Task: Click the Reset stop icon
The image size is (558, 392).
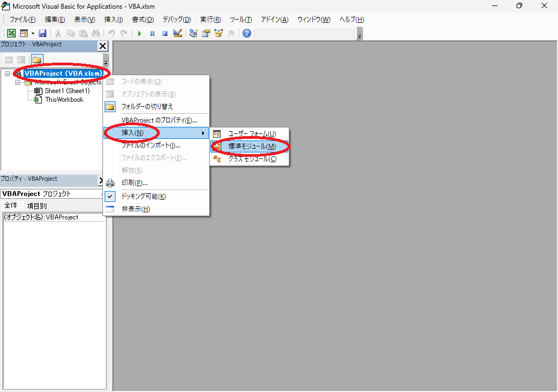Action: [165, 33]
